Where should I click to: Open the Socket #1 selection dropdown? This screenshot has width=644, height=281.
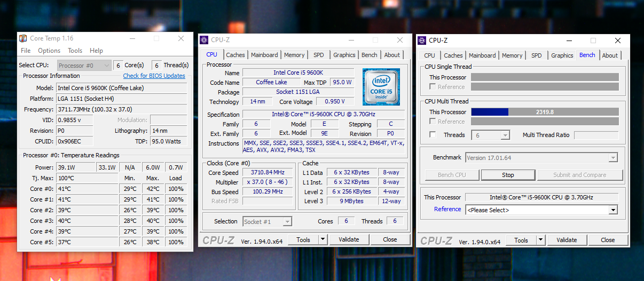(267, 221)
